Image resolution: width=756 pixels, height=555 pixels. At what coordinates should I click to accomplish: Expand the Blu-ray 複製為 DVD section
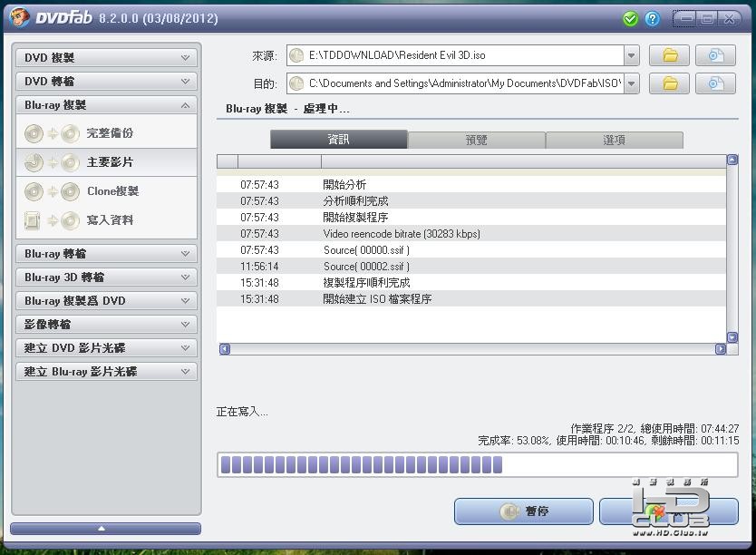(x=107, y=300)
